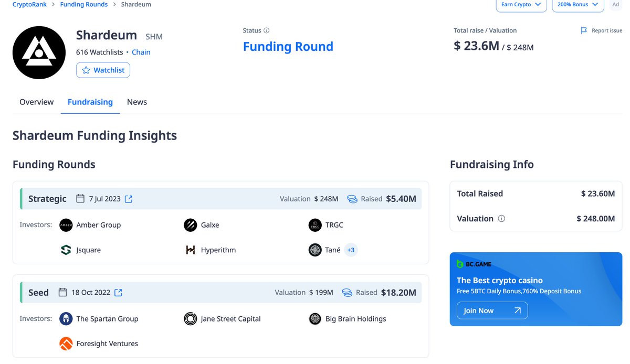630x364 pixels.
Task: Click the Status info icon
Action: (x=267, y=30)
